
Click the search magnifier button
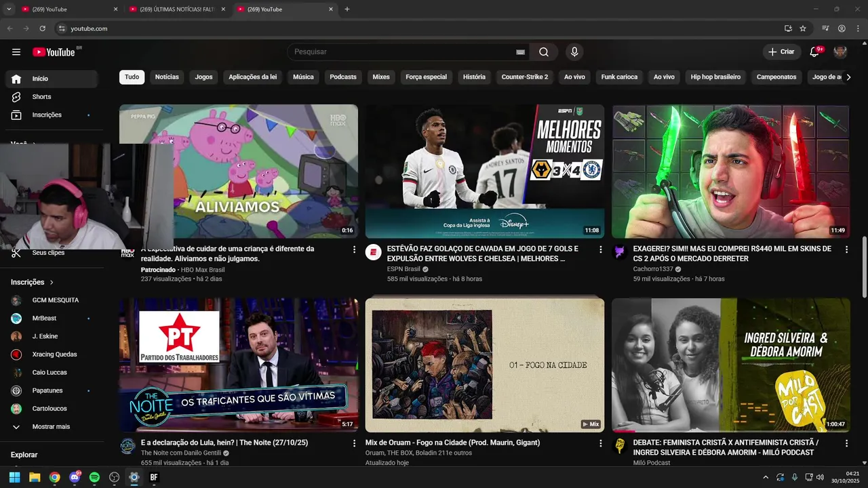click(544, 52)
